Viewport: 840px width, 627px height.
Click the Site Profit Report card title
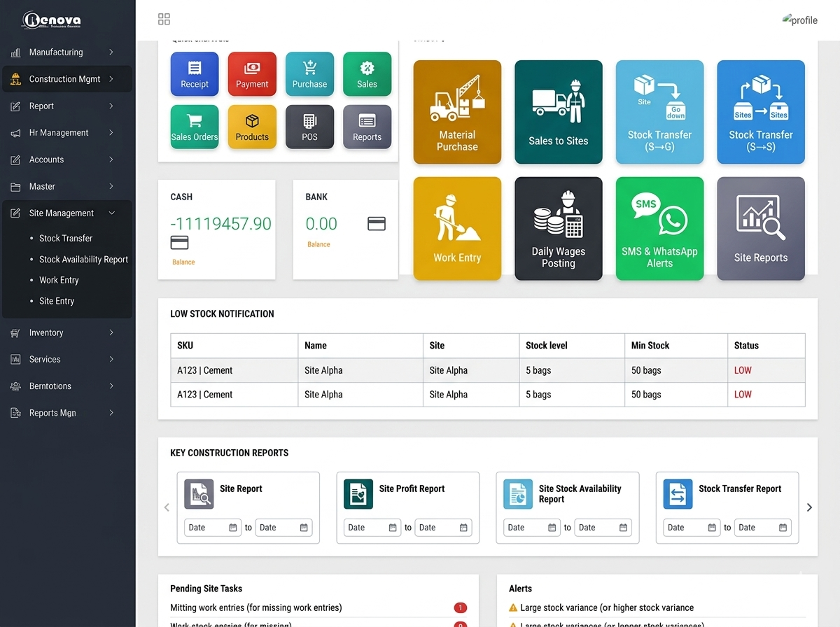coord(412,489)
